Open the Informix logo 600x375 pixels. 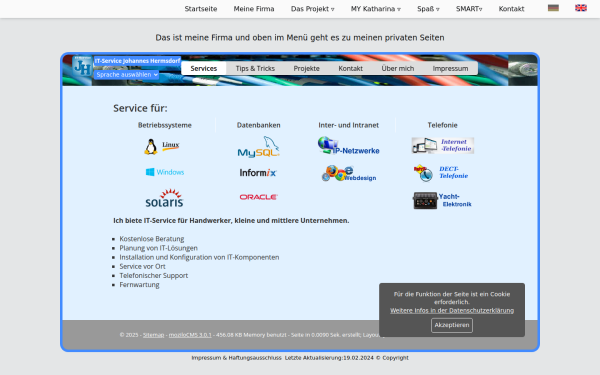pos(258,173)
